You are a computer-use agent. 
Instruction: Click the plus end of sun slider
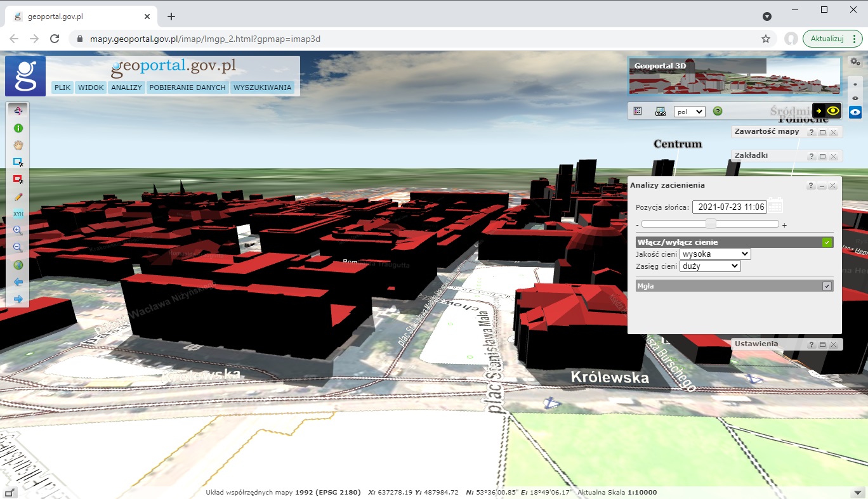click(x=784, y=225)
